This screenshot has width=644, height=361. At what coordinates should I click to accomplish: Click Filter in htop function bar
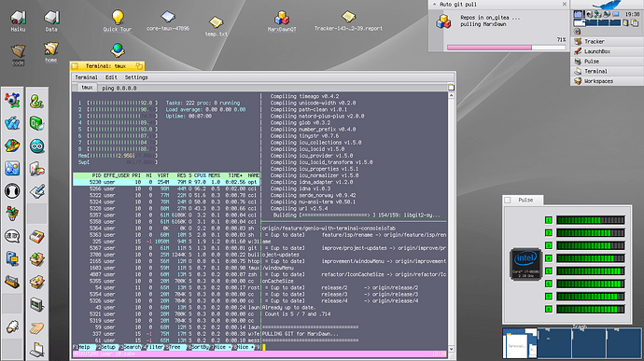155,347
